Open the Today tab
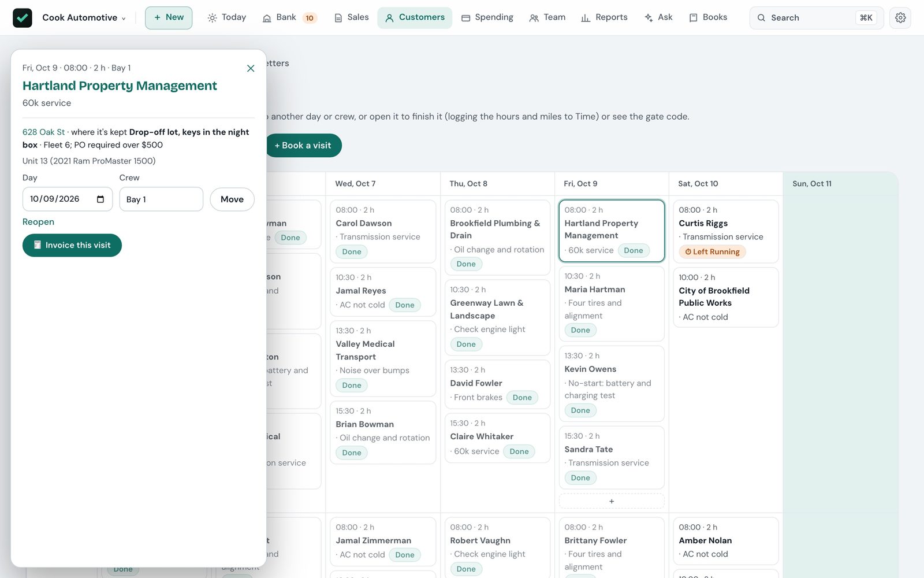924x578 pixels. [227, 17]
